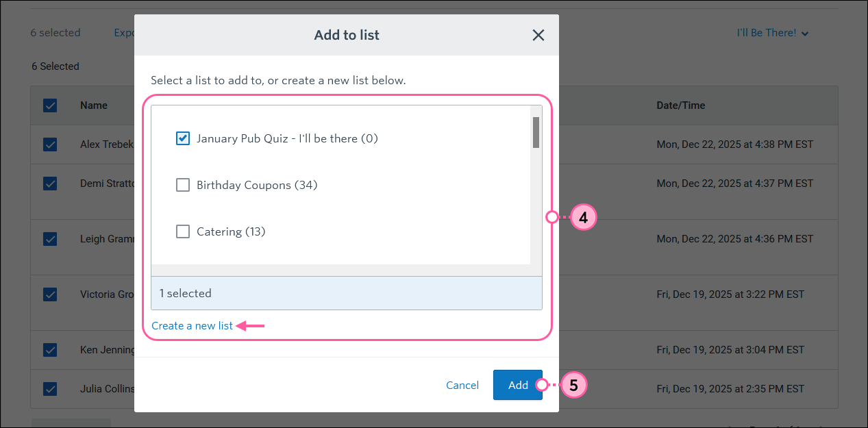This screenshot has height=428, width=868.
Task: Sort by the Name column header
Action: (93, 105)
